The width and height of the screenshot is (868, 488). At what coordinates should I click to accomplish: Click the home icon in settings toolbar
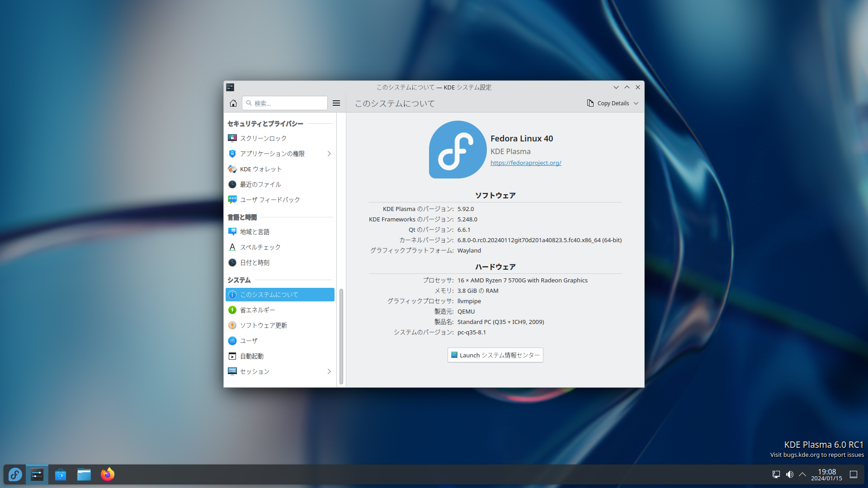tap(233, 103)
